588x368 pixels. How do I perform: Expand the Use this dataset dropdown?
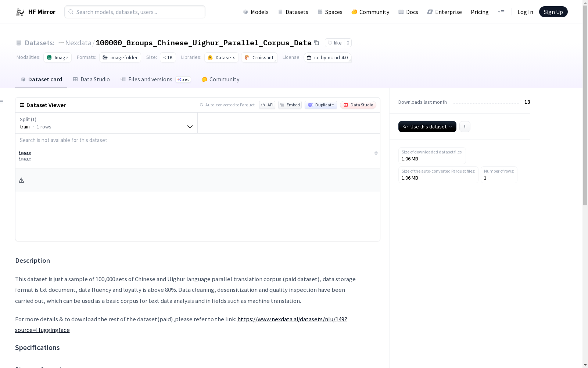[x=427, y=127]
